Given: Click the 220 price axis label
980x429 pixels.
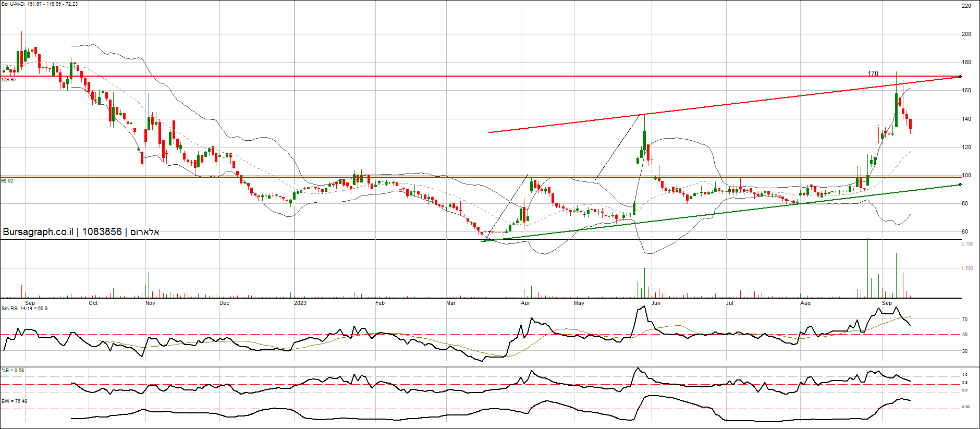Looking at the screenshot, I should point(966,6).
